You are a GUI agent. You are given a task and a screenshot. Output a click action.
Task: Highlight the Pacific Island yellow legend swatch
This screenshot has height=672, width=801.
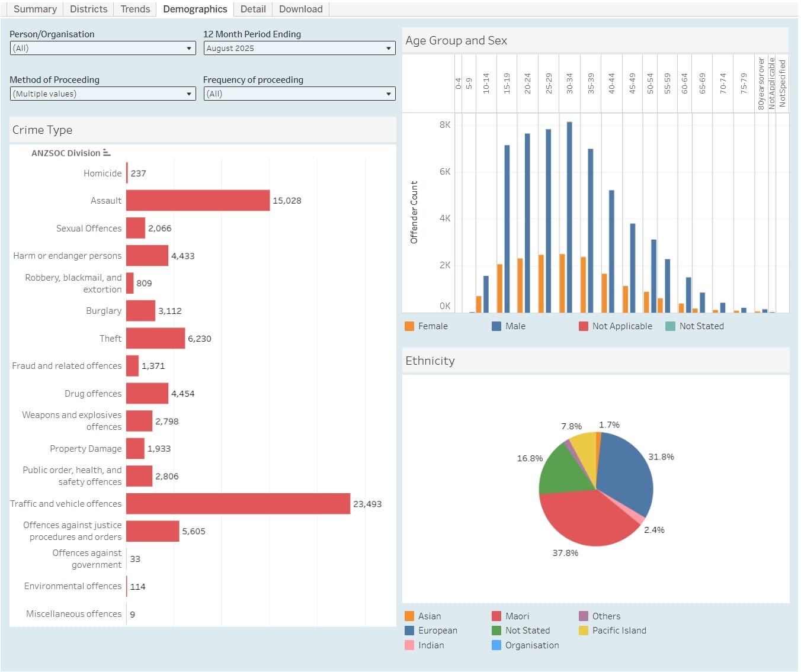[584, 631]
